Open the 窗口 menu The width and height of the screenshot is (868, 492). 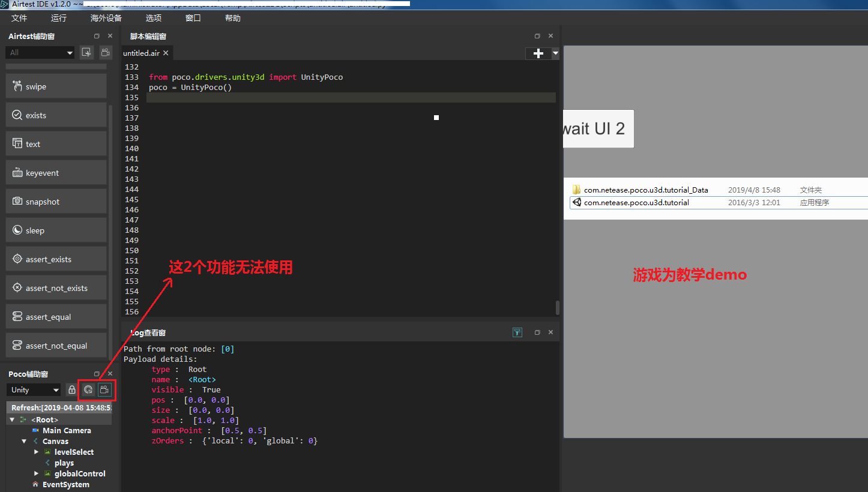193,18
